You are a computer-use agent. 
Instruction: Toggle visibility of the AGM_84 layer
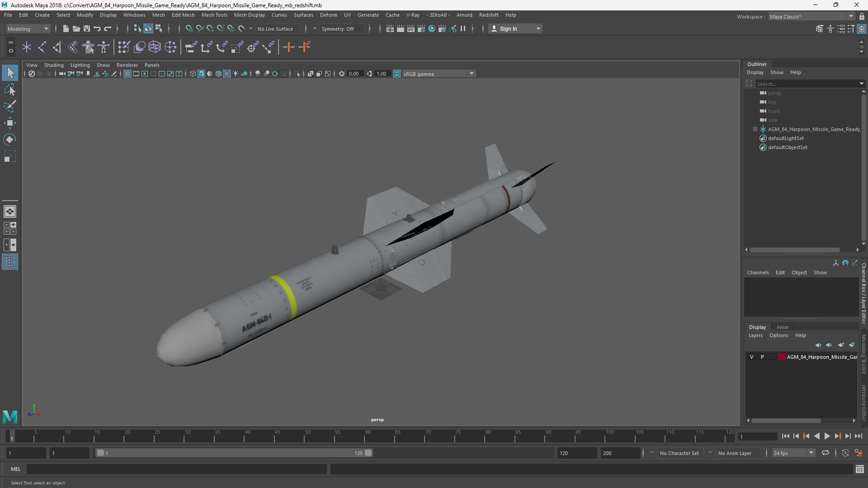click(x=752, y=357)
